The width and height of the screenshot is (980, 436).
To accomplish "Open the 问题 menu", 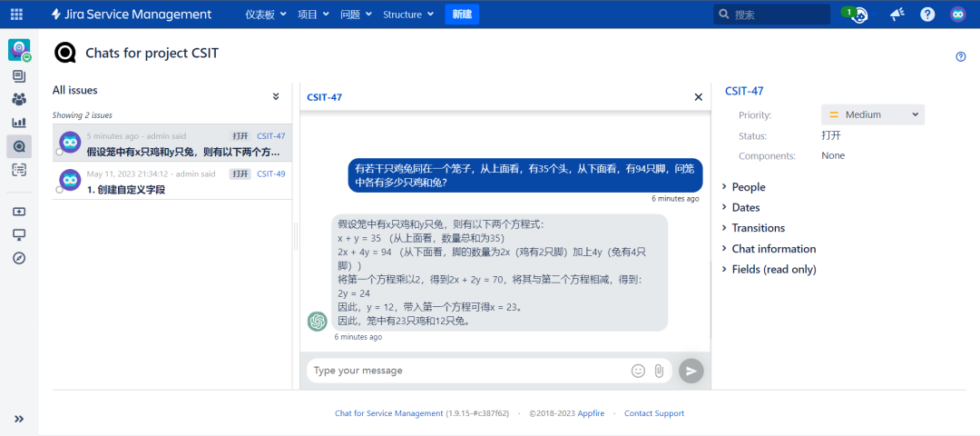I will click(x=357, y=15).
